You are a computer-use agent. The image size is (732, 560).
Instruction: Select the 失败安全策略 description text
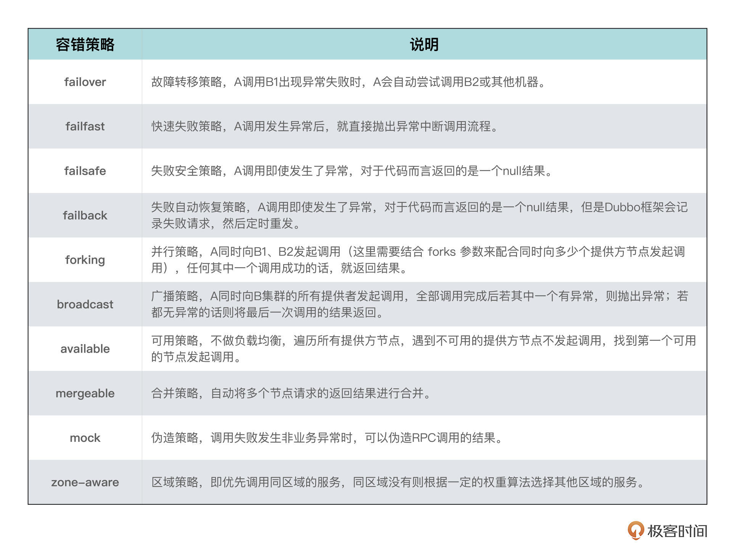pyautogui.click(x=352, y=171)
